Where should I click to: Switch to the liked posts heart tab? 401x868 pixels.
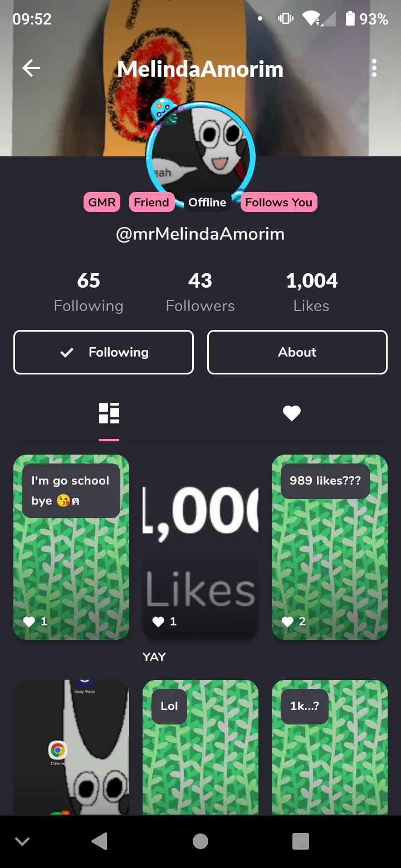pos(292,413)
